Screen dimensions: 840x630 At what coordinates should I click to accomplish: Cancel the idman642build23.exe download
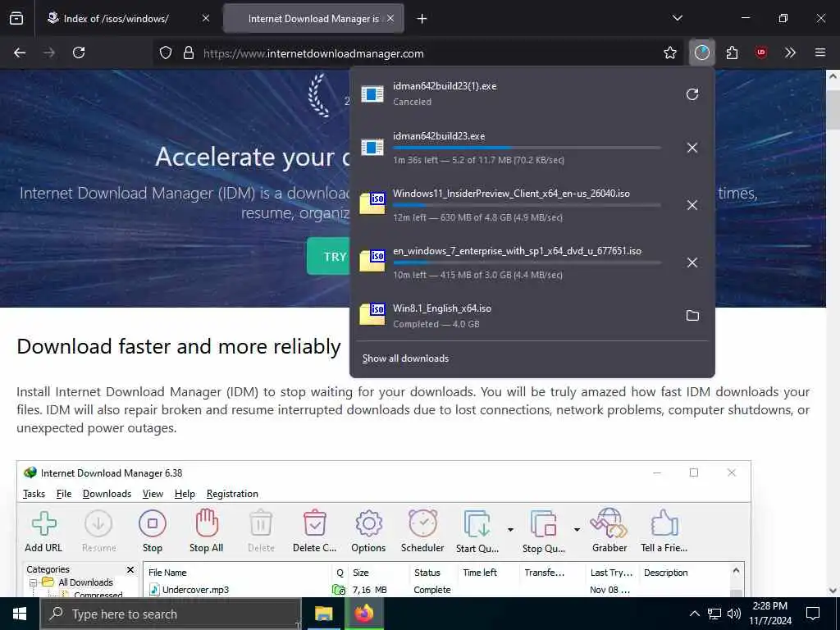point(692,148)
